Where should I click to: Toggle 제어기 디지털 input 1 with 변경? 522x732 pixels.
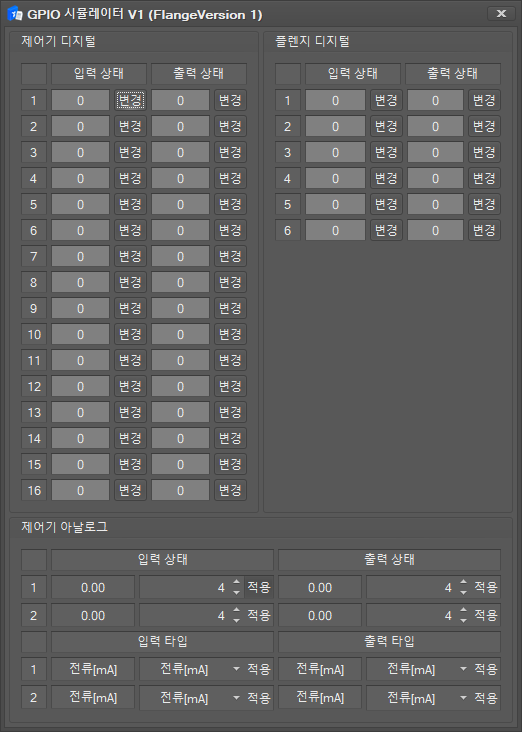pyautogui.click(x=130, y=100)
